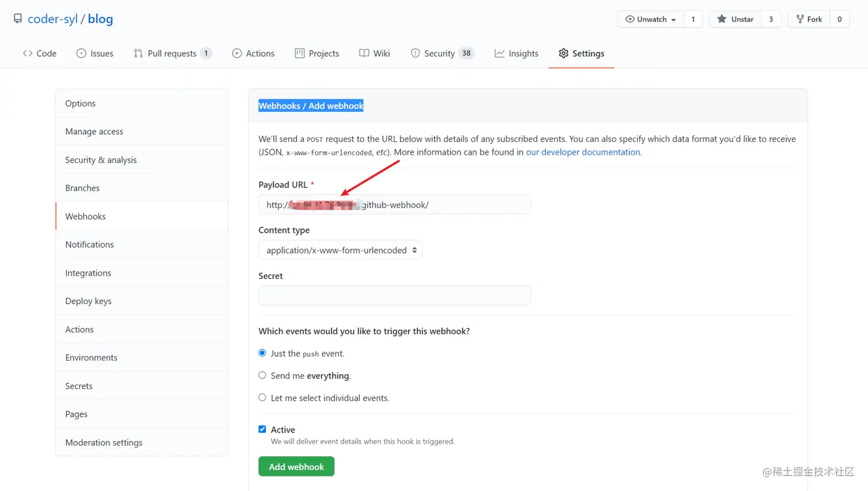Select the 'Just the push event' radio
Screen dimensions: 868x491
262,353
